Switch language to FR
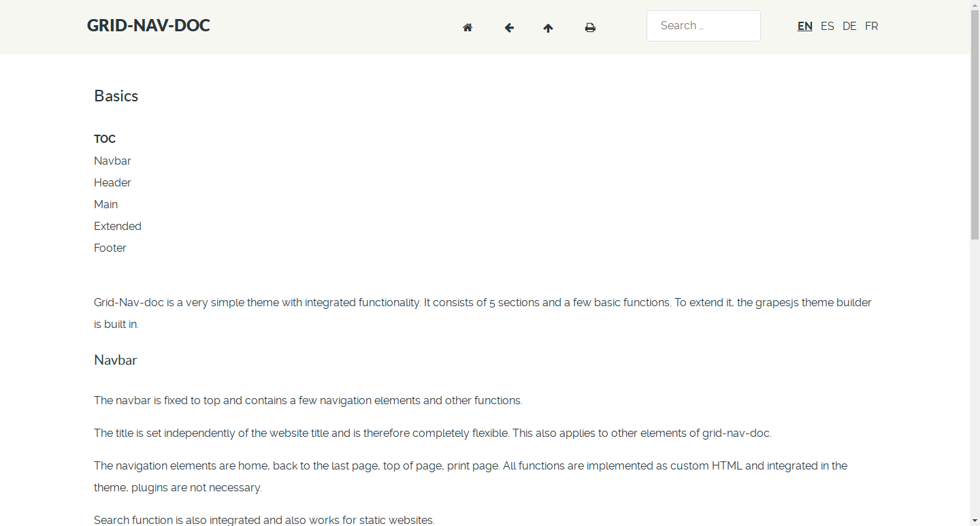The width and height of the screenshot is (980, 526). [x=872, y=26]
